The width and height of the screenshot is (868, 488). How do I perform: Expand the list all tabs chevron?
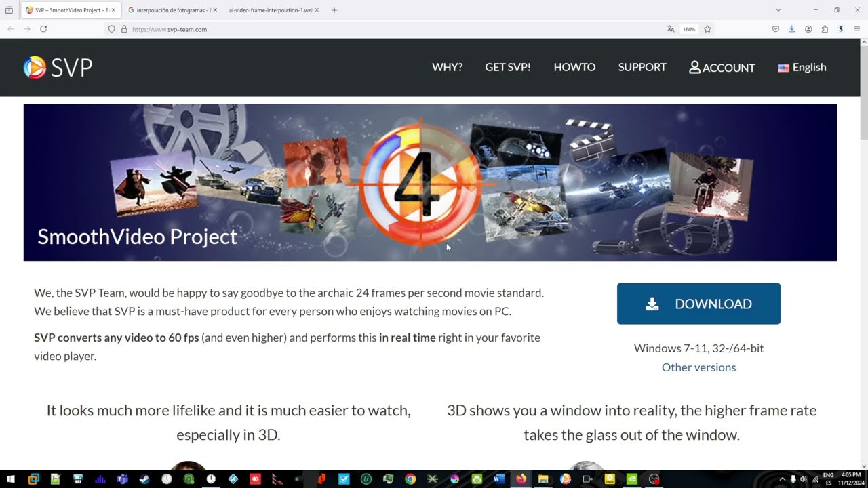pyautogui.click(x=778, y=10)
